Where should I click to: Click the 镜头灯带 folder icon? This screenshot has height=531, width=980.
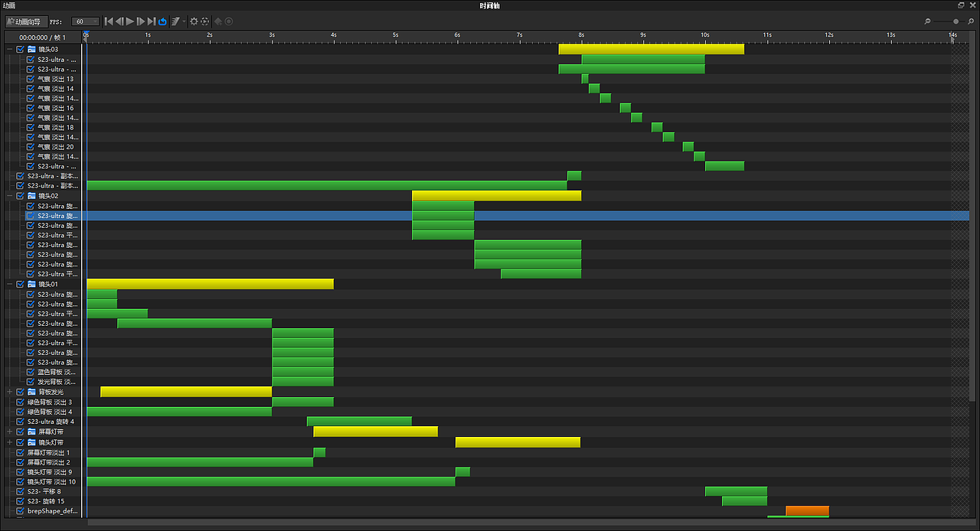[31, 442]
